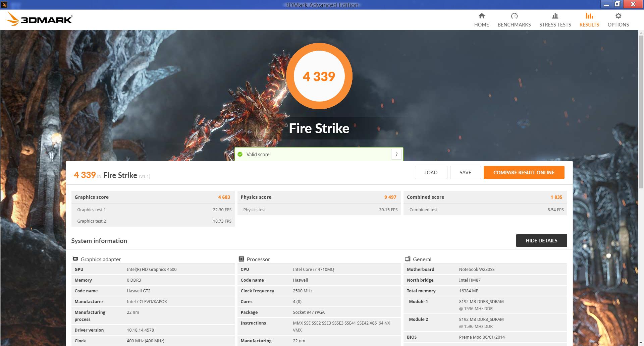Select the Graphics test 1 row
This screenshot has height=346, width=644.
coord(153,210)
